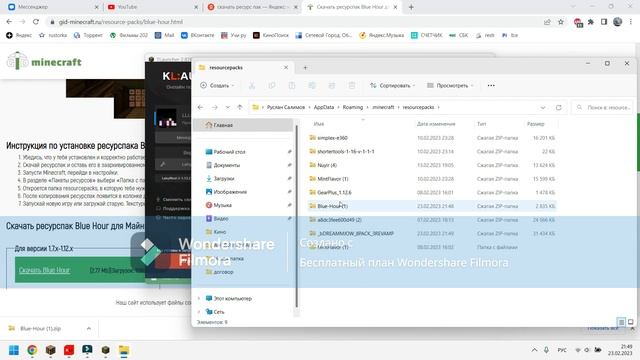Select the Blue Hour resource pack Chrome tab
This screenshot has width=640, height=360.
coord(352,7)
